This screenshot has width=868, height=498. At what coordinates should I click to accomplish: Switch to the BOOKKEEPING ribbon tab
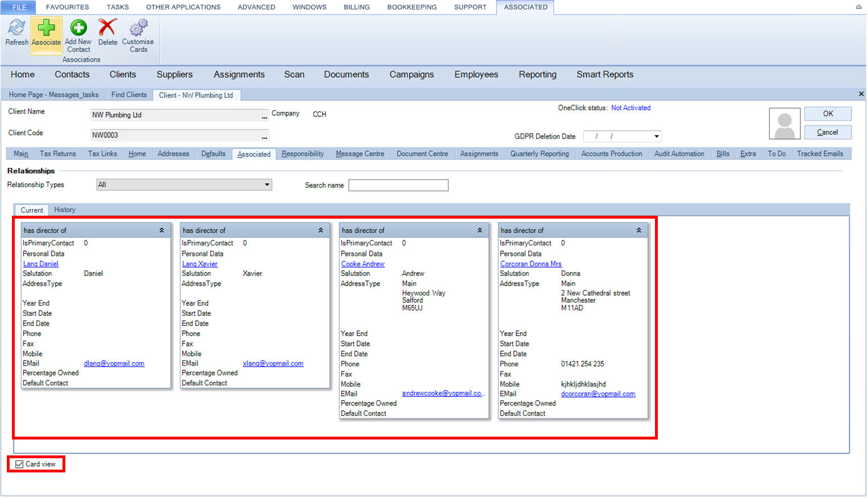(412, 7)
